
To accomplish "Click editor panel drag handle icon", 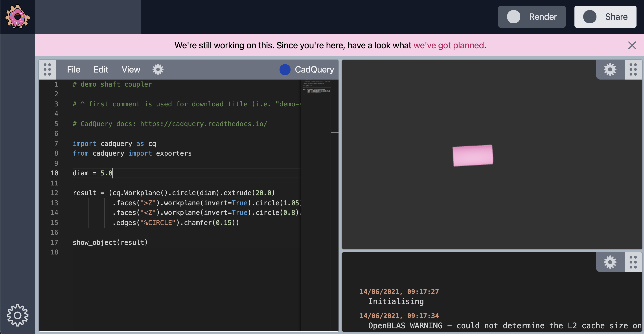I will [x=47, y=69].
